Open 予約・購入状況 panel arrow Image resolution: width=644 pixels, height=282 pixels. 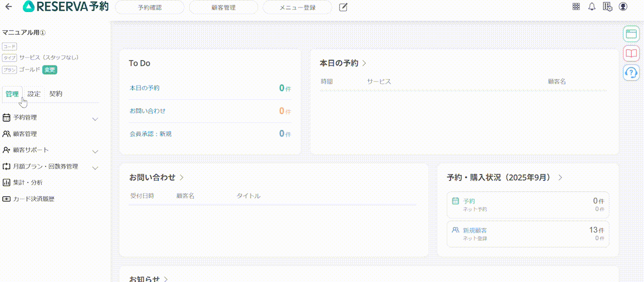point(560,178)
